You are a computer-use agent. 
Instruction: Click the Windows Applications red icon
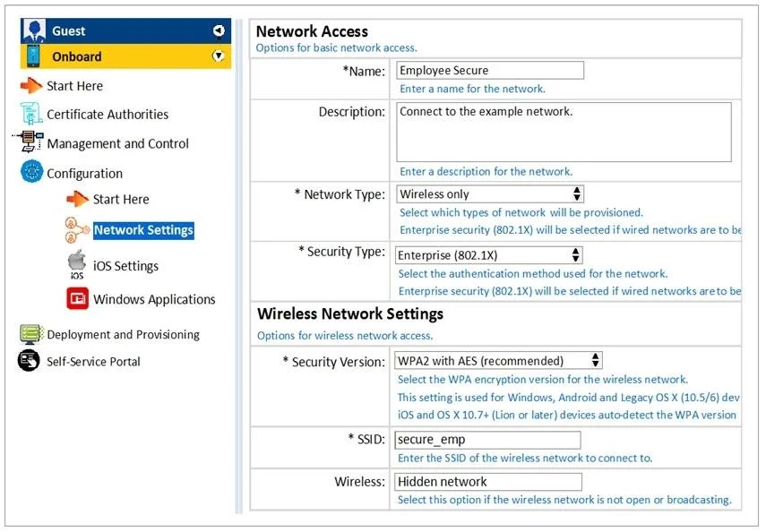77,298
